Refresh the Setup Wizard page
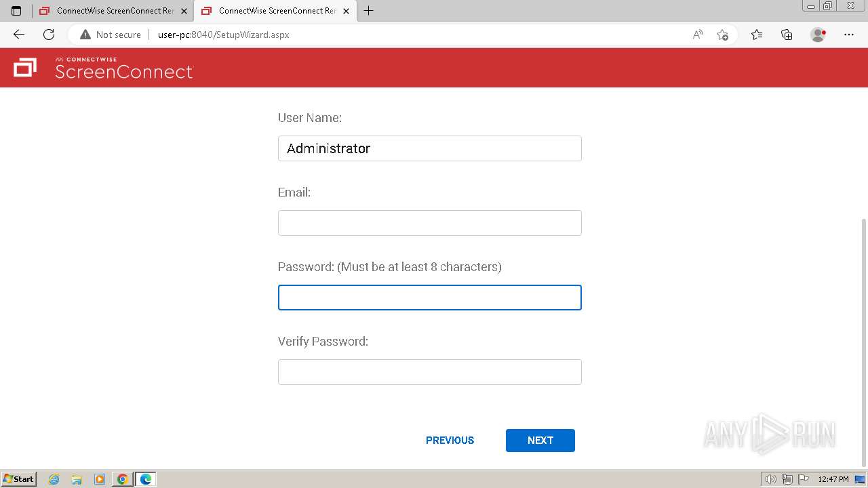Image resolution: width=868 pixels, height=488 pixels. pyautogui.click(x=49, y=35)
